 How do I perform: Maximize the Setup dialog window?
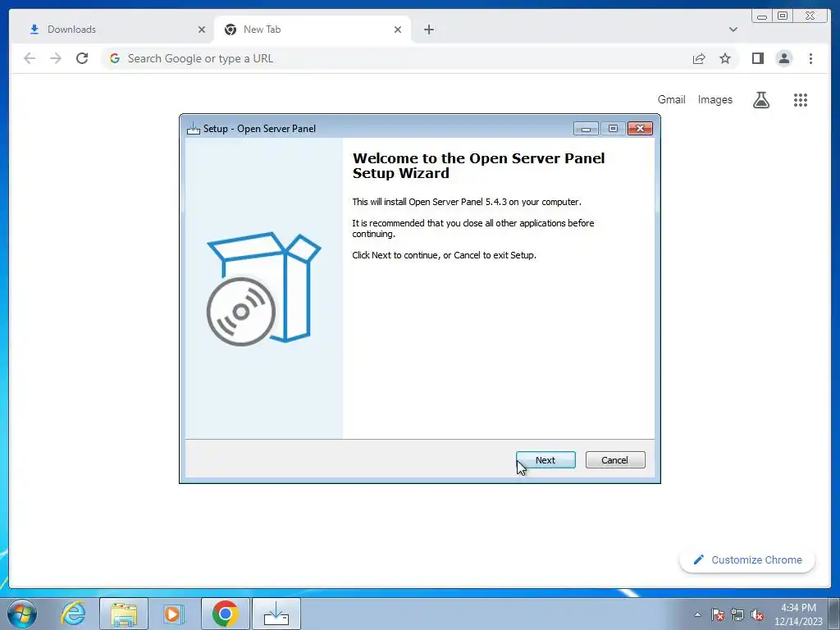pos(613,129)
